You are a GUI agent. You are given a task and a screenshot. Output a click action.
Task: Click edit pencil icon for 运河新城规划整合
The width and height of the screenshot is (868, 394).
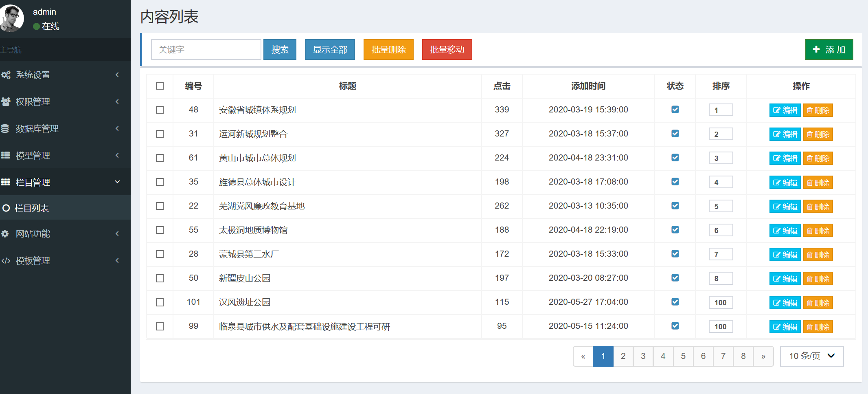click(777, 134)
